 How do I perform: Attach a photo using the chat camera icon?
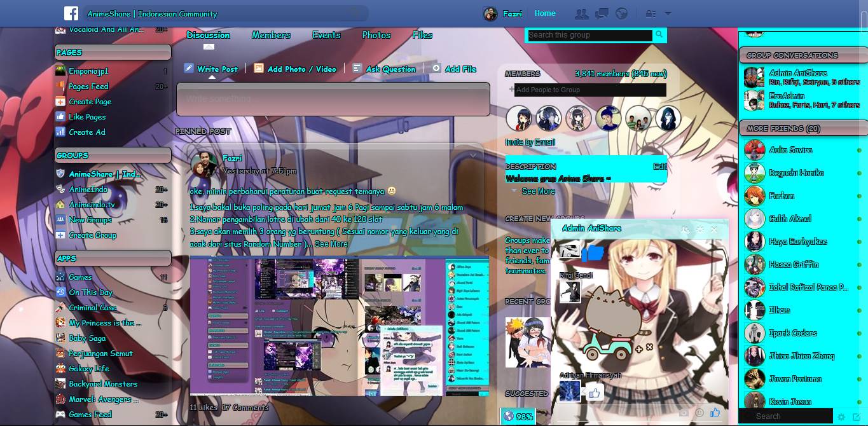click(x=684, y=413)
